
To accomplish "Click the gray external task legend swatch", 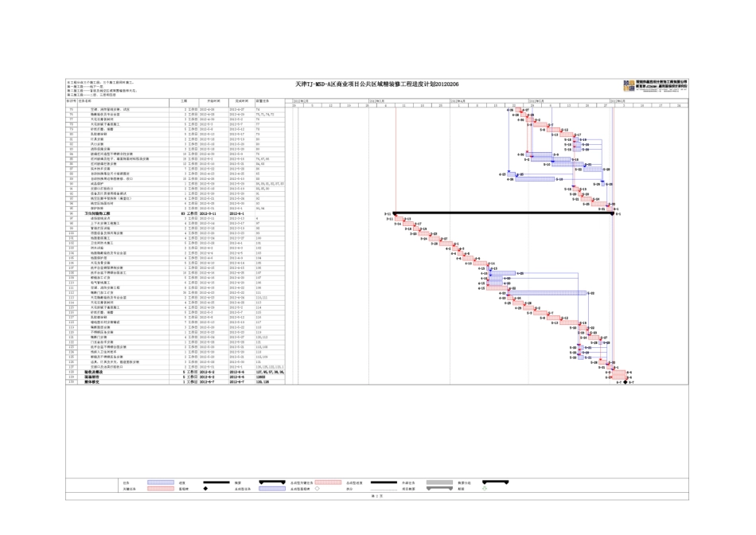I will pyautogui.click(x=439, y=482).
